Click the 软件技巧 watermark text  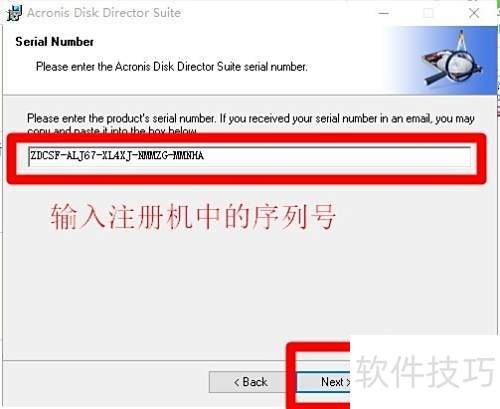[425, 372]
